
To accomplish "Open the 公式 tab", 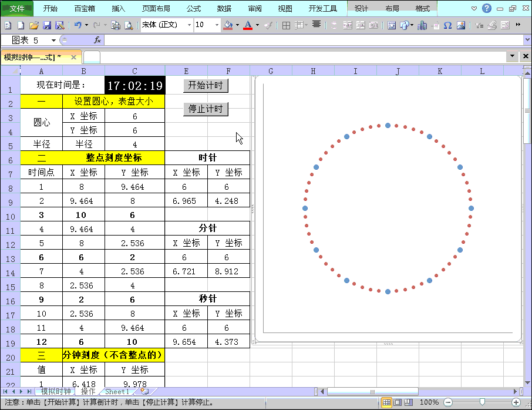I will tap(193, 8).
